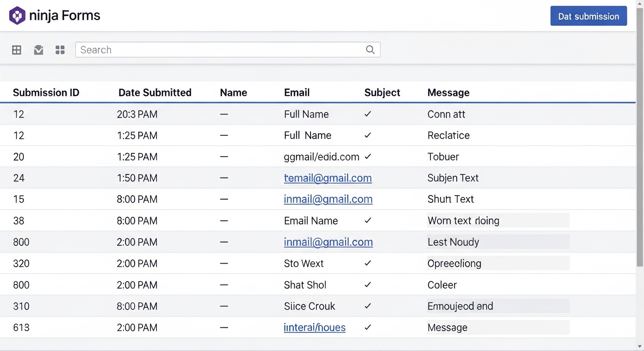Click the Subject column header

pos(382,92)
